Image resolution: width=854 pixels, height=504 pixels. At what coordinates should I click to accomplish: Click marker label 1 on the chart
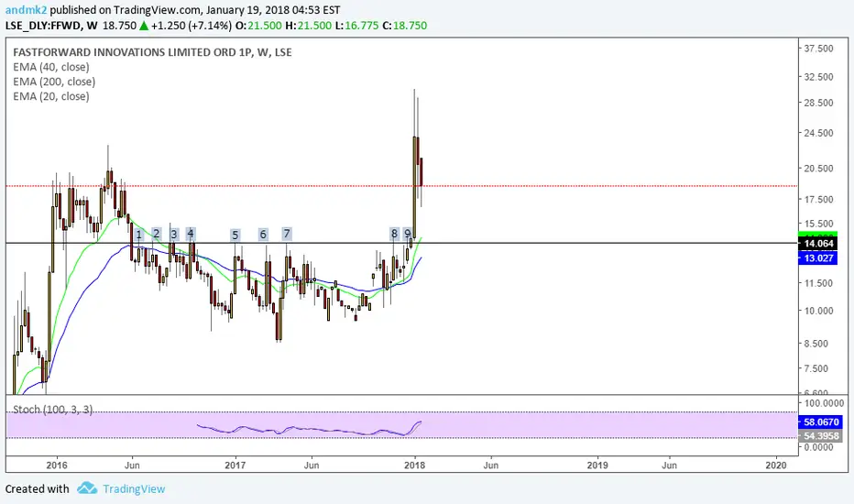click(x=139, y=235)
